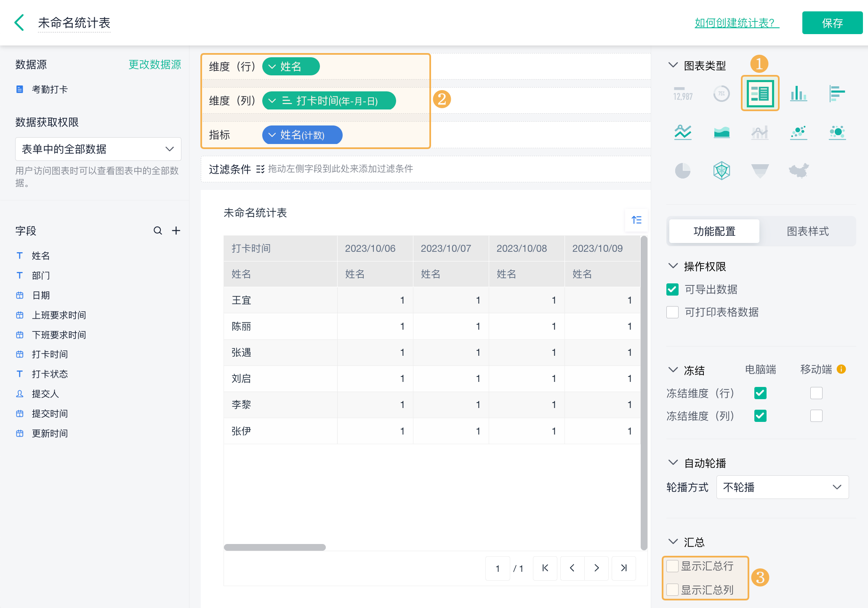Click the horizontal table scrollbar
Viewport: 868px width, 608px height.
point(275,547)
